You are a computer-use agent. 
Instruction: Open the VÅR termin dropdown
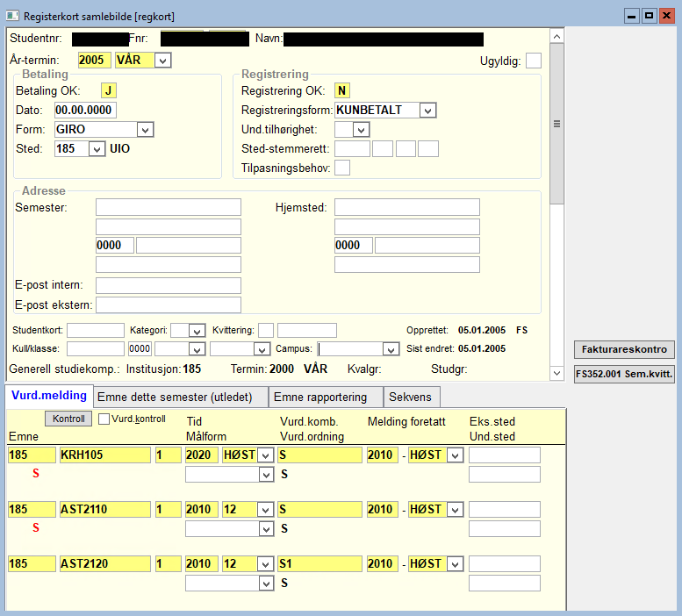162,61
